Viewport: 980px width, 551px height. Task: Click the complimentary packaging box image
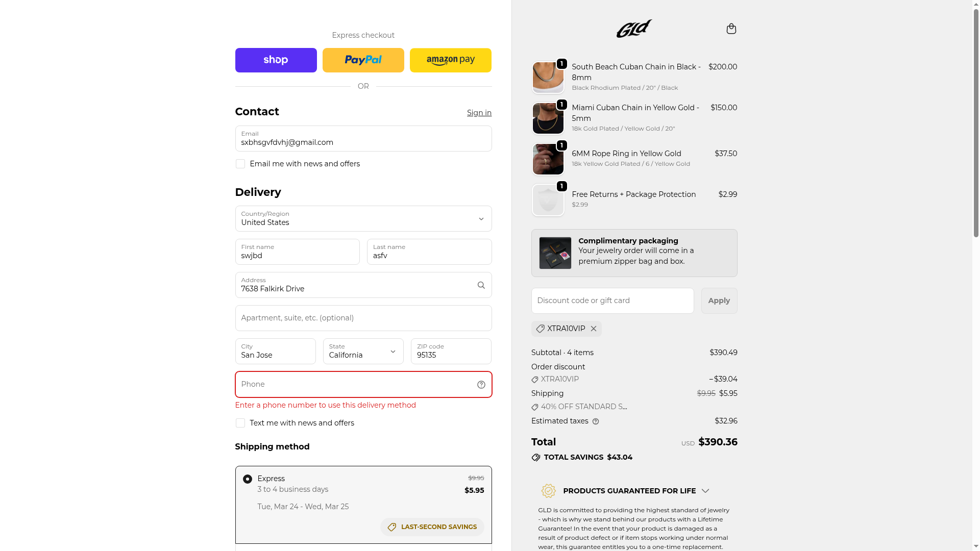coord(555,253)
